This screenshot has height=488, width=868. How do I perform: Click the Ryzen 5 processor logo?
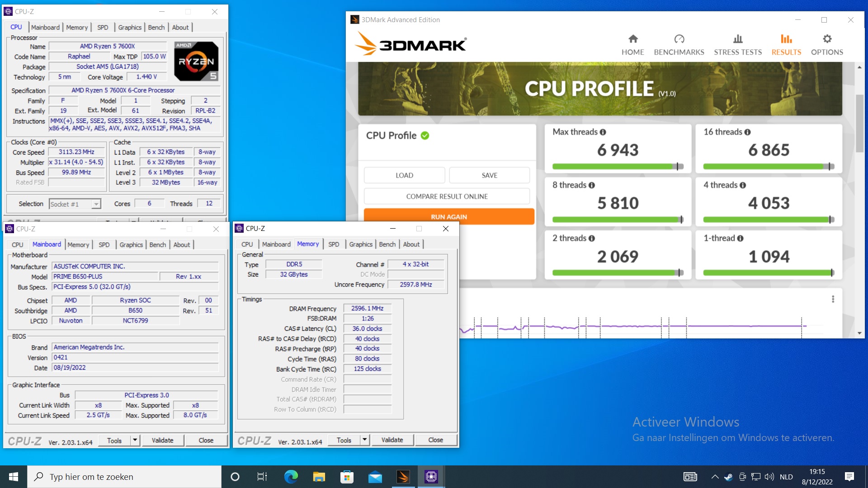(197, 61)
